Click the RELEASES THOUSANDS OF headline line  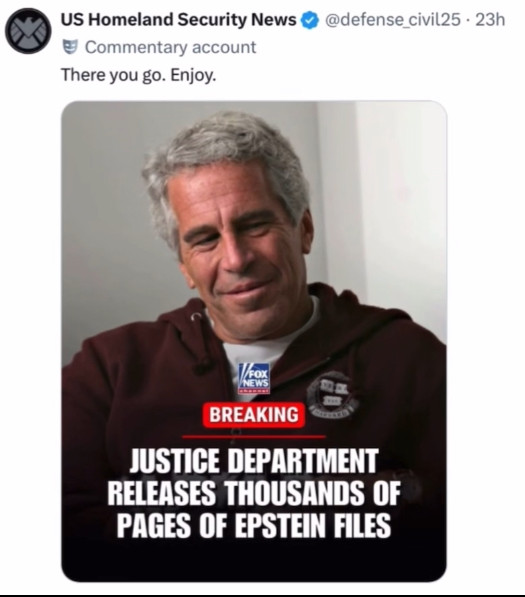254,493
